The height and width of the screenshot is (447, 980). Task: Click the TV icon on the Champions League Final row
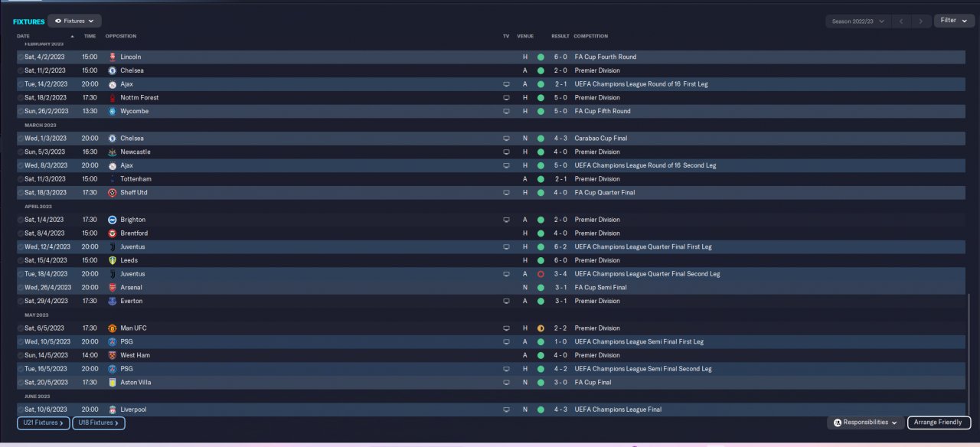click(x=506, y=409)
